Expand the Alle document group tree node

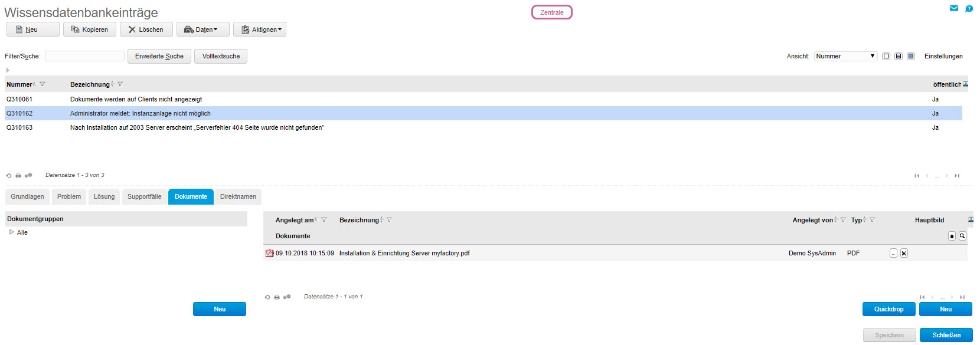(11, 232)
